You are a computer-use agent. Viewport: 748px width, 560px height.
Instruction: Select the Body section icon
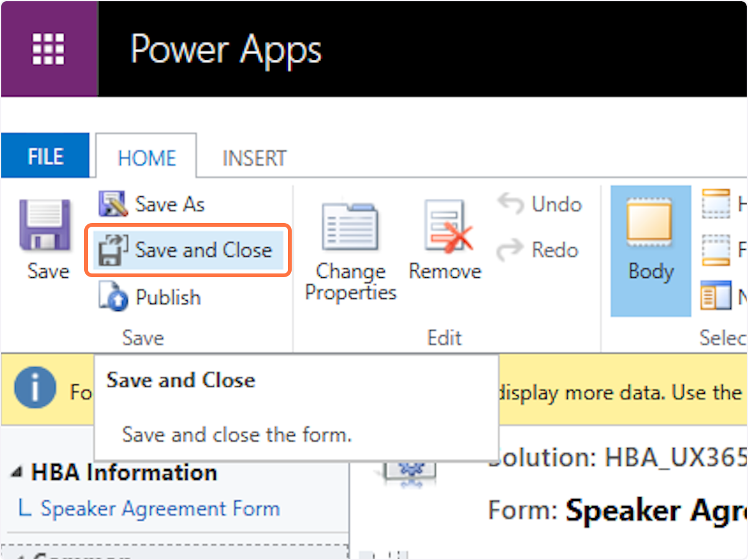pyautogui.click(x=650, y=223)
